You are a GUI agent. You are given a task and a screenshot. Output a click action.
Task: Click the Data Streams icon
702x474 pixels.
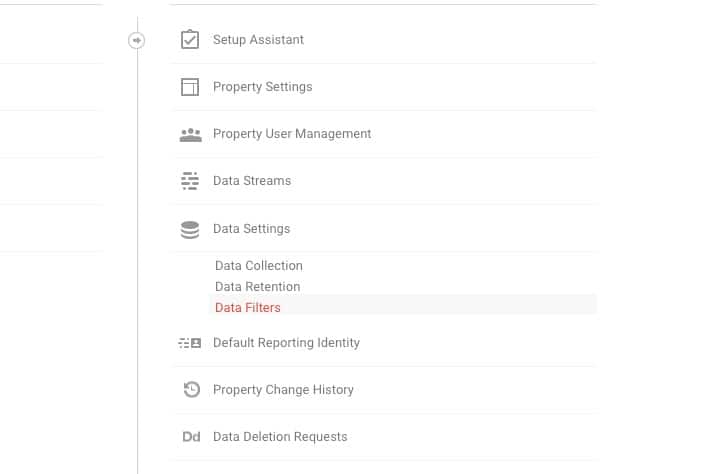click(x=190, y=181)
